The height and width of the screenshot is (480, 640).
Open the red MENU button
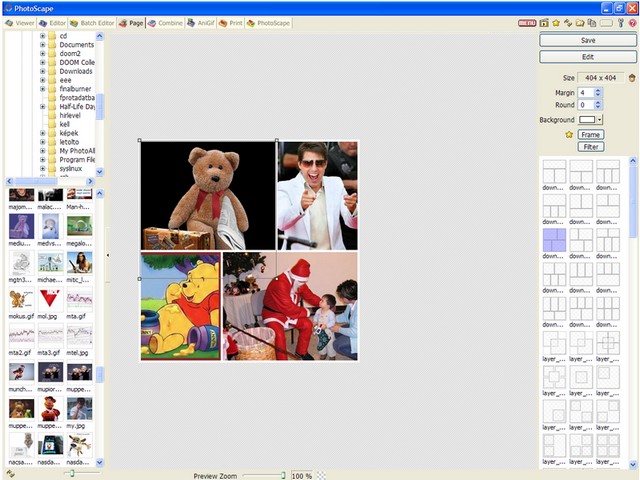tap(527, 23)
